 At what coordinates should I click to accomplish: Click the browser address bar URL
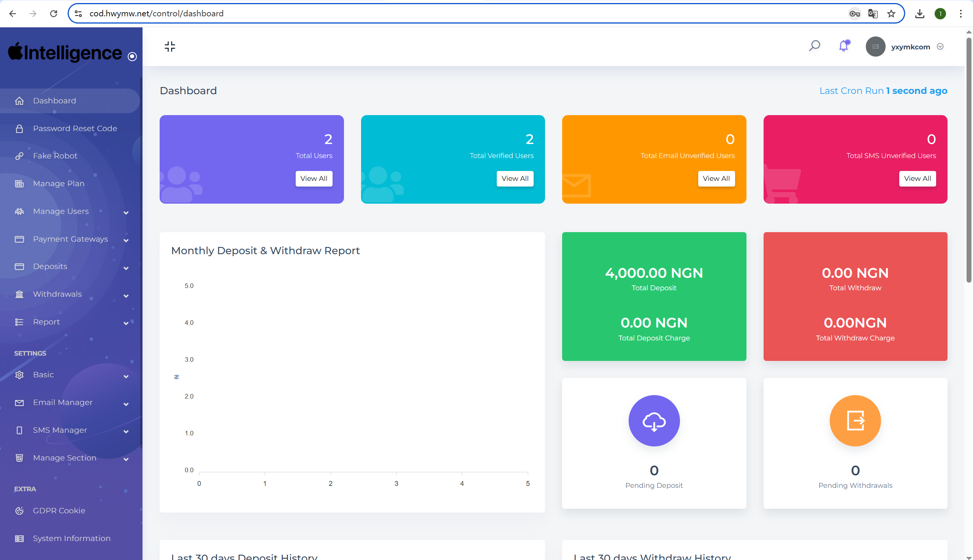(156, 14)
